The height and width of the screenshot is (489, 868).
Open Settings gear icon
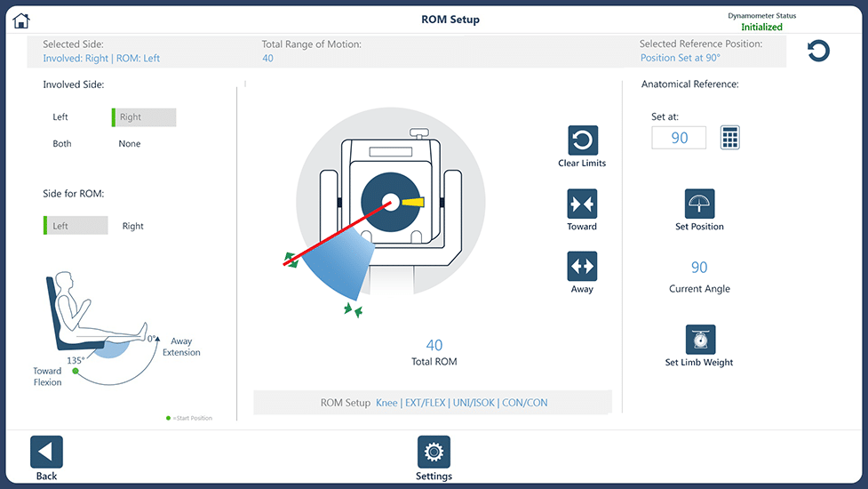(x=434, y=452)
